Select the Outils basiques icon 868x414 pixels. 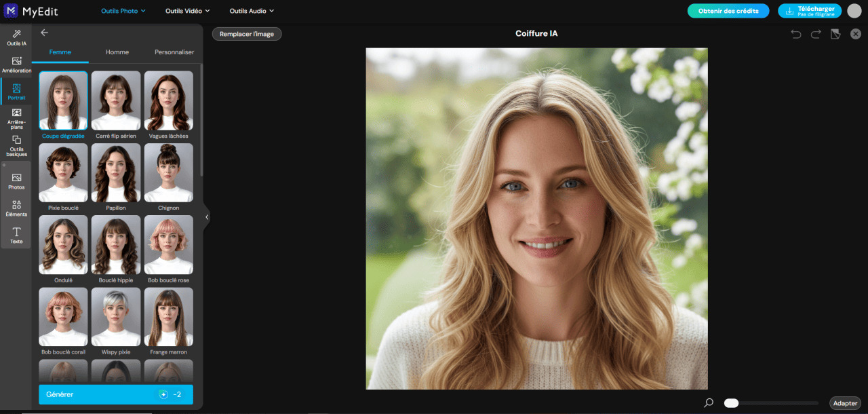tap(16, 145)
